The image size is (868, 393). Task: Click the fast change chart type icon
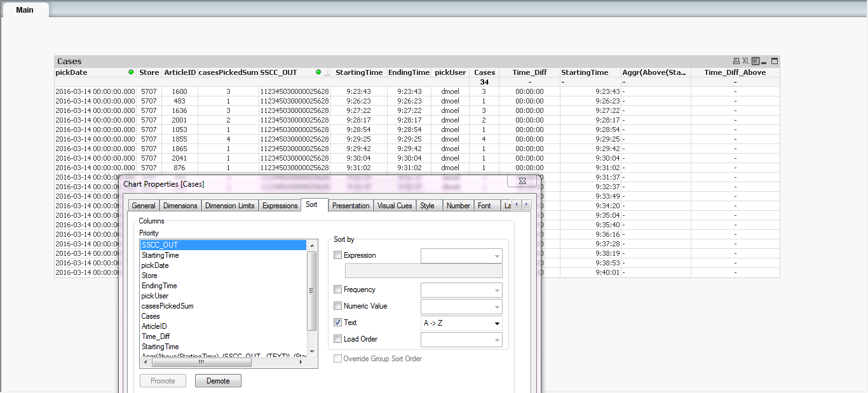click(756, 62)
